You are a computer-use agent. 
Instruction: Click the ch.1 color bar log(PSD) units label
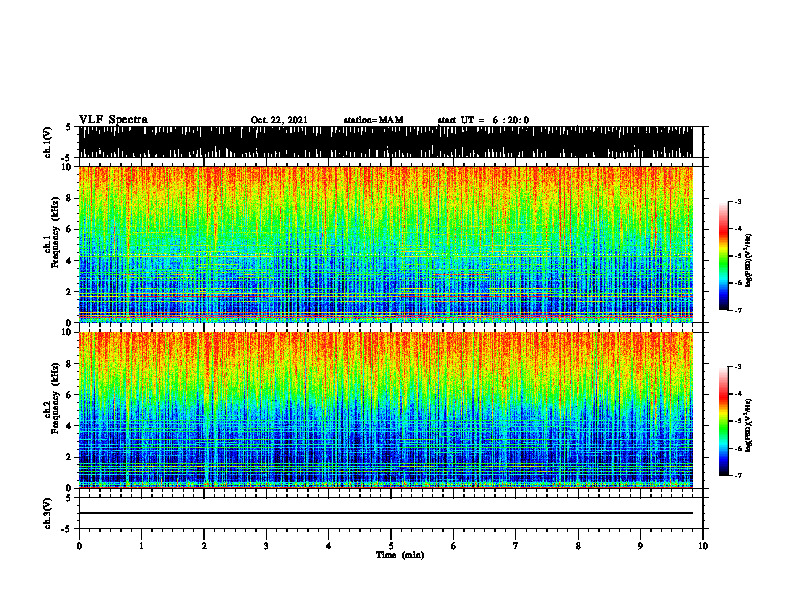[x=749, y=261]
